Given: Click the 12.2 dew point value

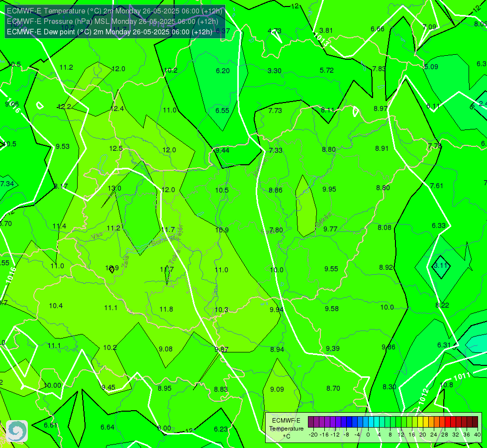Looking at the screenshot, I should 64,107.
